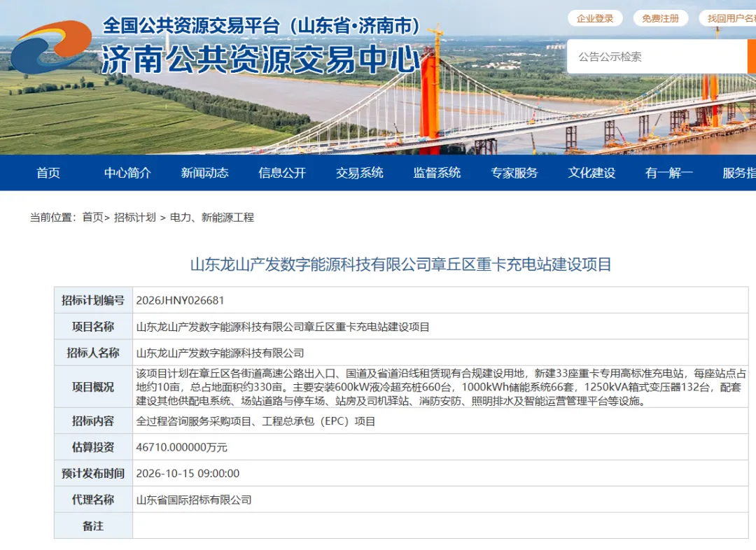Open the 有一解一 menu item
The image size is (756, 550).
(669, 173)
